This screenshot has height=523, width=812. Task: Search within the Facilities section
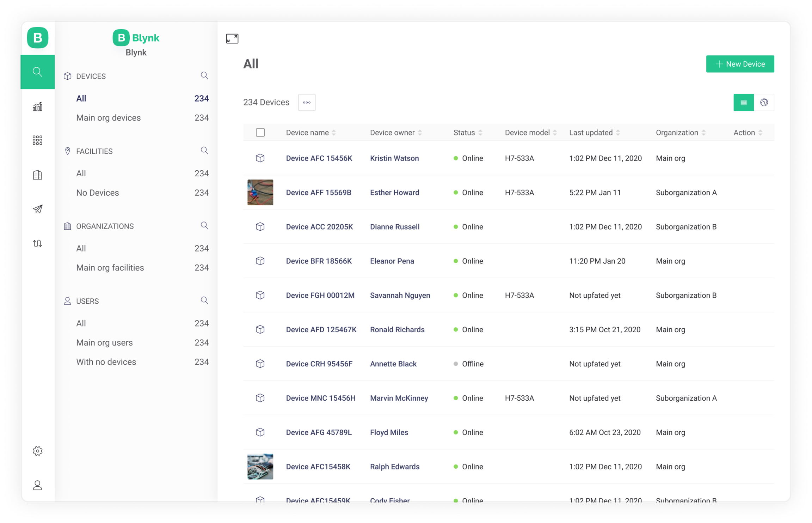[x=204, y=151]
